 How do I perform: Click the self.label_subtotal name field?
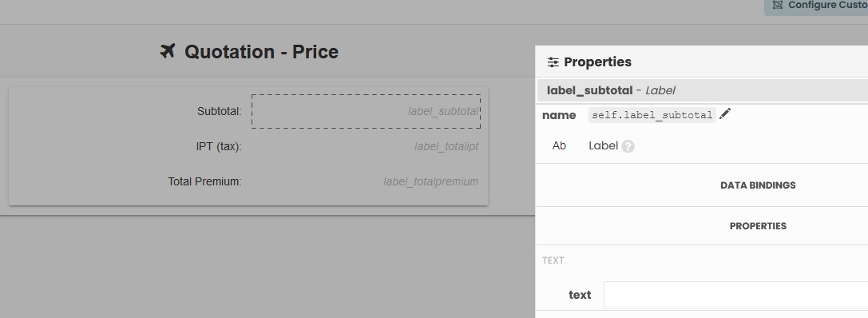coord(652,115)
